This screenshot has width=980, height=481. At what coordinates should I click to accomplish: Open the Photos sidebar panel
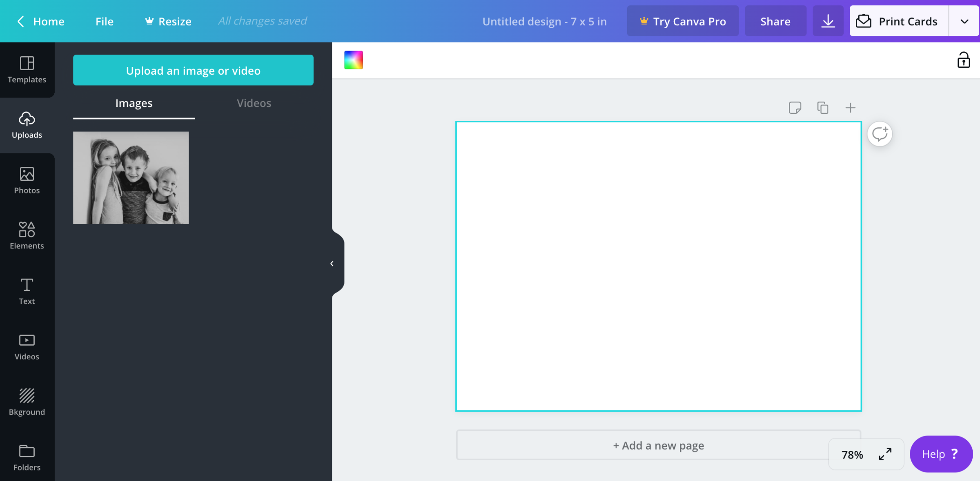point(27,180)
